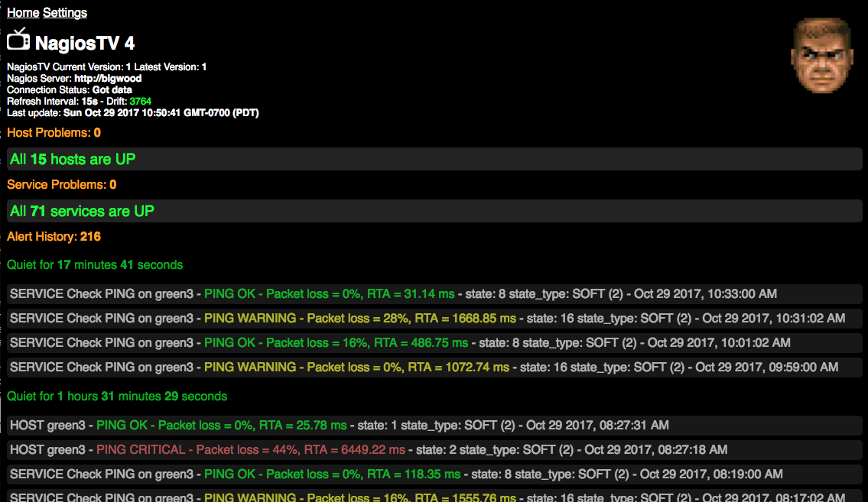This screenshot has width=868, height=502.
Task: Select the HOST green3 PING CRITICAL row
Action: pos(434,449)
